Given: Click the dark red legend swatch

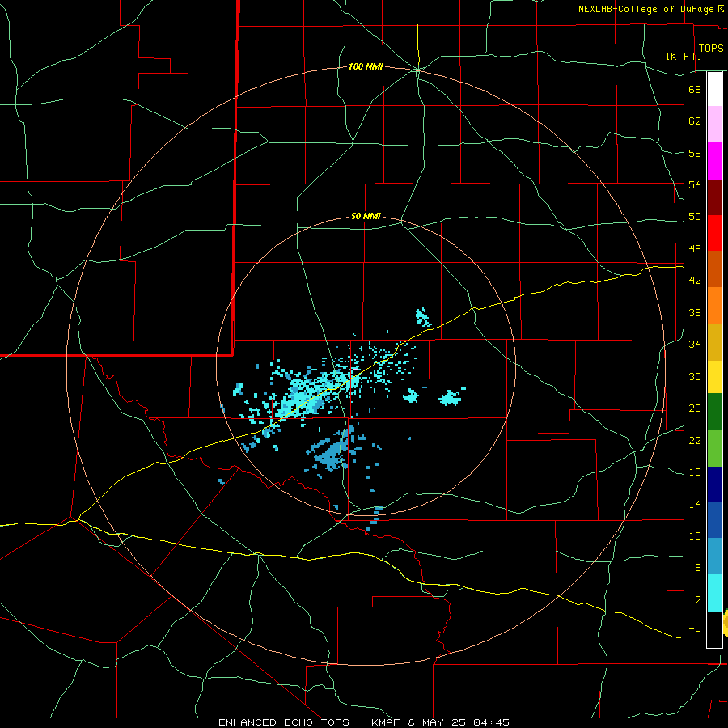Looking at the screenshot, I should (x=714, y=197).
